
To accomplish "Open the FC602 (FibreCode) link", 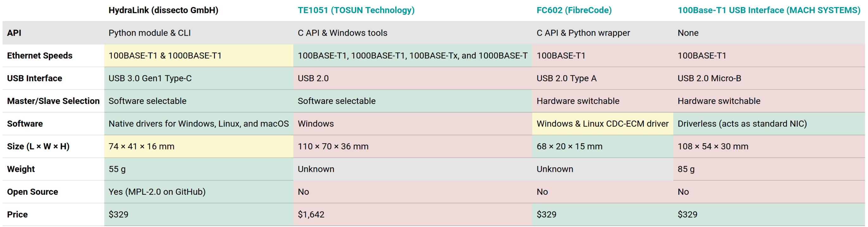I will (574, 10).
